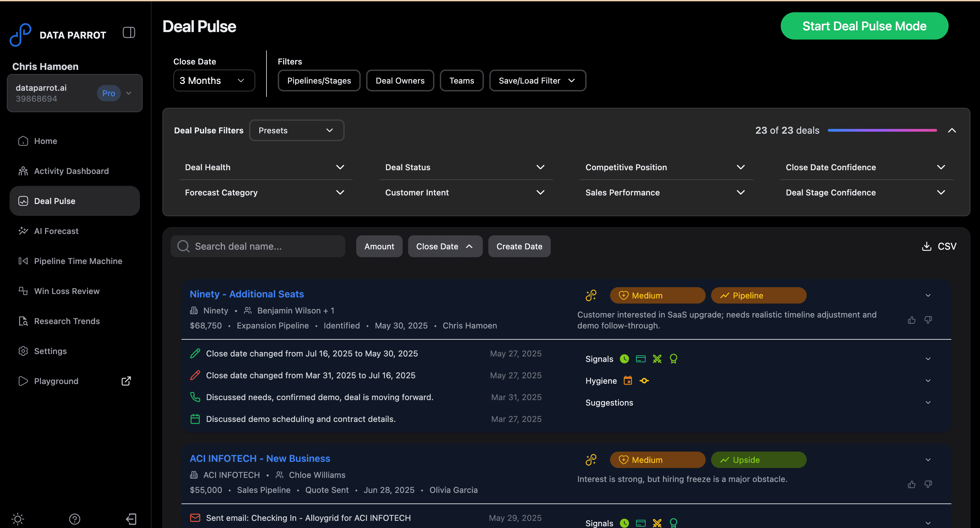Open the Save/Load Filter dropdown

click(x=537, y=80)
